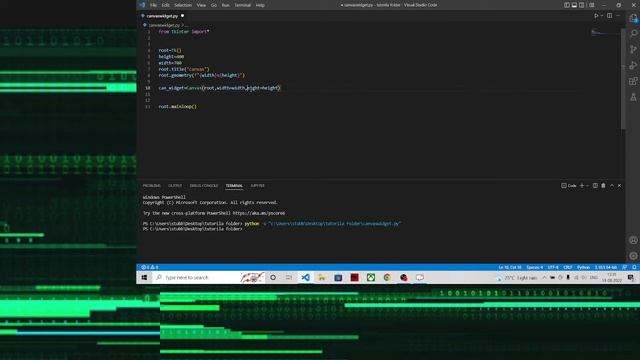The height and width of the screenshot is (360, 640).
Task: Switch to the Problems panel tab
Action: pyautogui.click(x=151, y=186)
